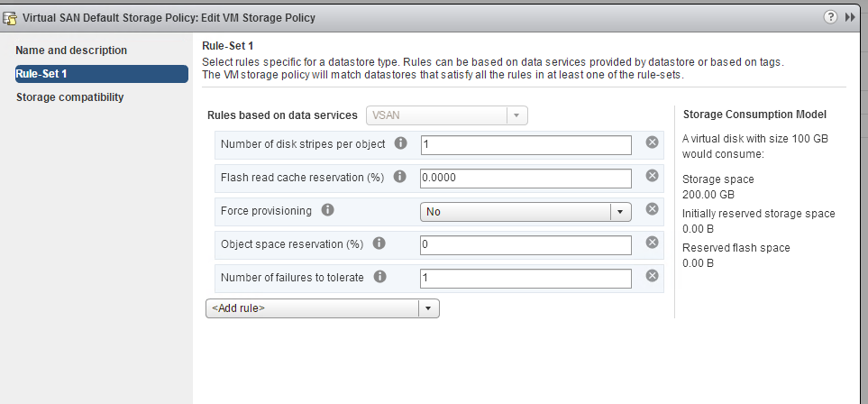Show info for Number of failures to tolerate

(379, 277)
